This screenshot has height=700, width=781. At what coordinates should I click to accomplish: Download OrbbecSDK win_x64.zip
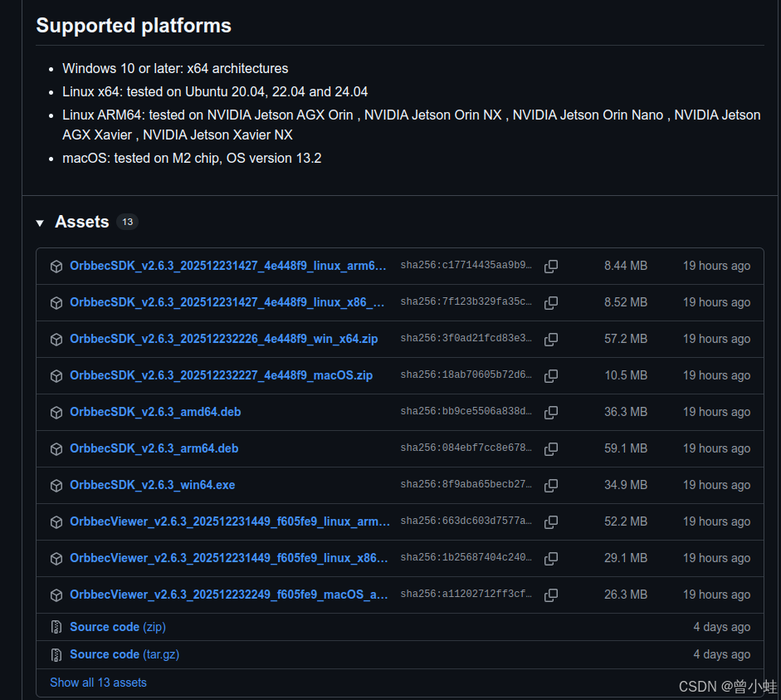223,339
